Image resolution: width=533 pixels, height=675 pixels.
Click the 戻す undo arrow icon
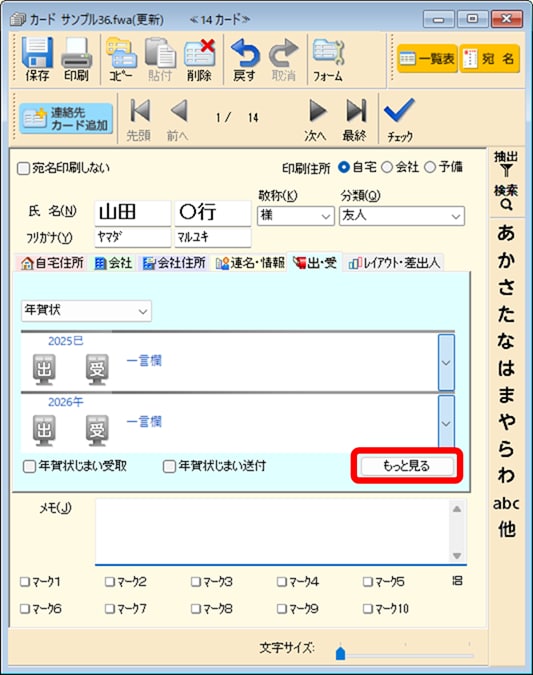pyautogui.click(x=245, y=53)
